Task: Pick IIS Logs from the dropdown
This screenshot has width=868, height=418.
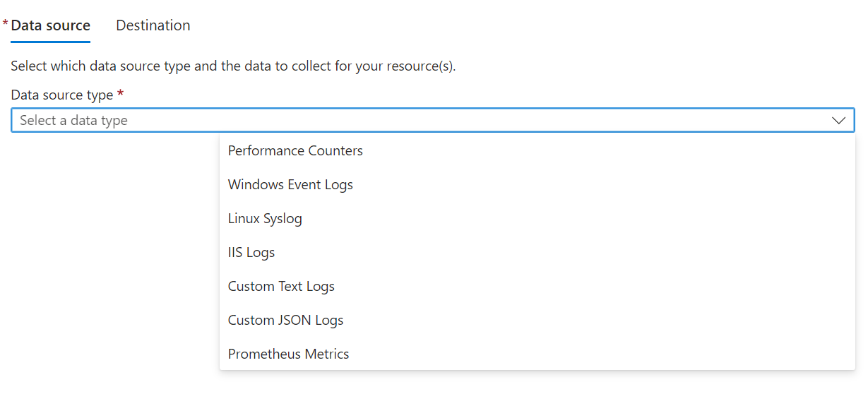Action: (251, 252)
